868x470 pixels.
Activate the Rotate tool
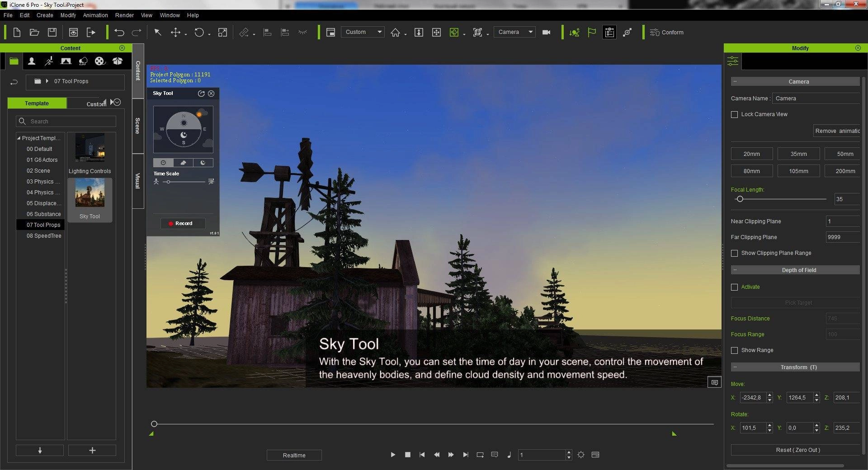[199, 33]
